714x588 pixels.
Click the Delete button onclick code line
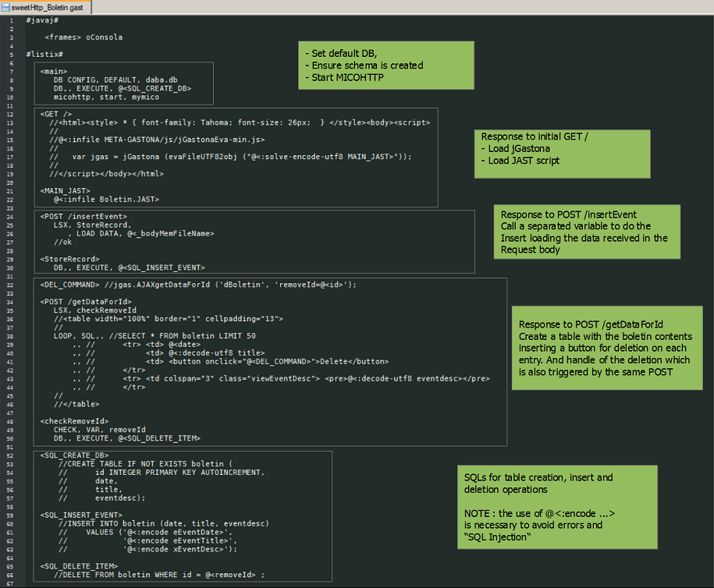coord(230,362)
